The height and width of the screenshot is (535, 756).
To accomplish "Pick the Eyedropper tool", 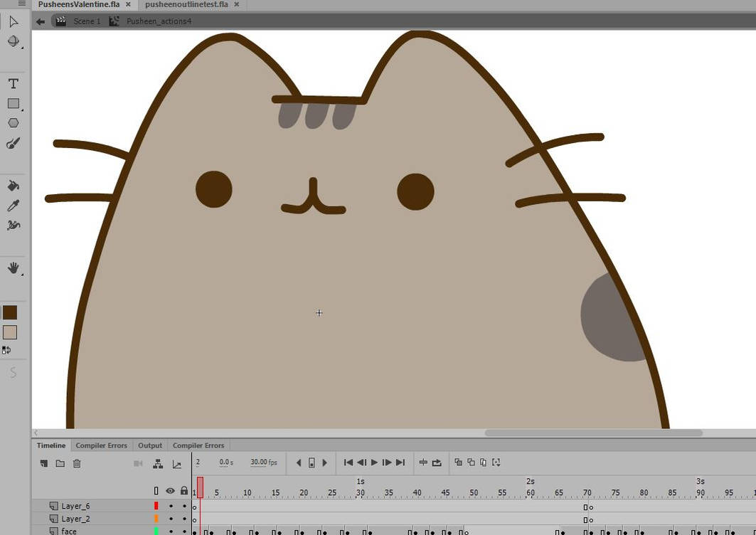I will coord(14,206).
